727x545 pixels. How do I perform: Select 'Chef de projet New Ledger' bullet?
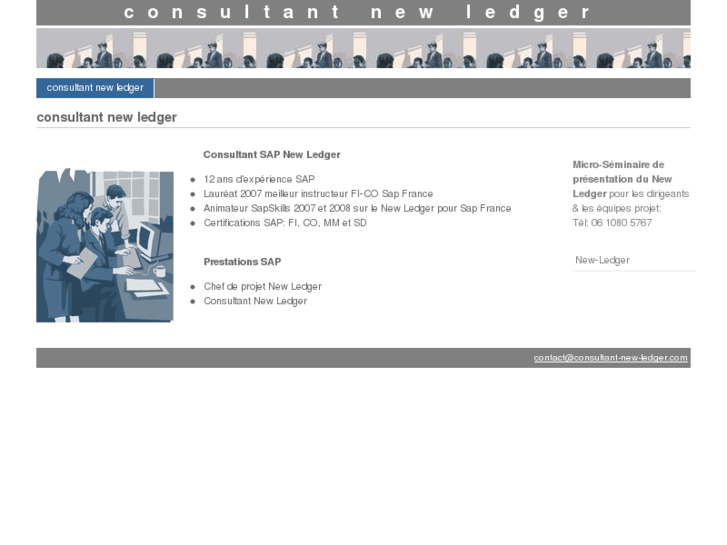tap(262, 286)
